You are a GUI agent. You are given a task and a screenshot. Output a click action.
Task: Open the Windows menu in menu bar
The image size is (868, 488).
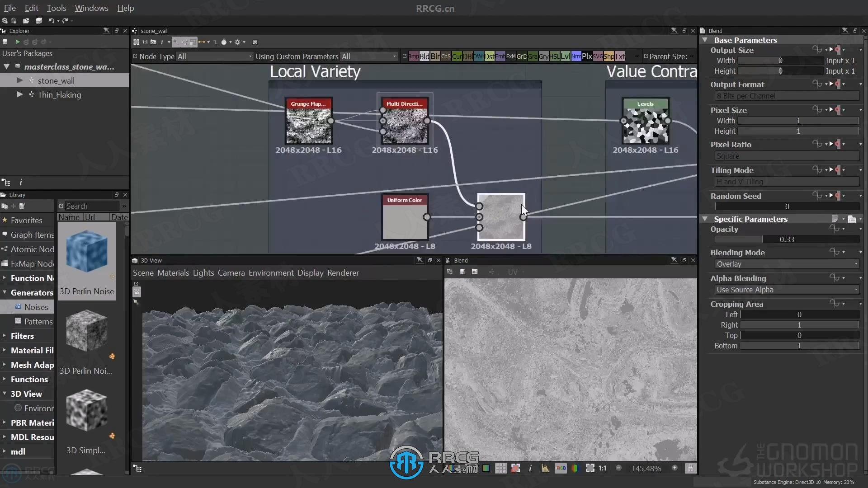91,8
